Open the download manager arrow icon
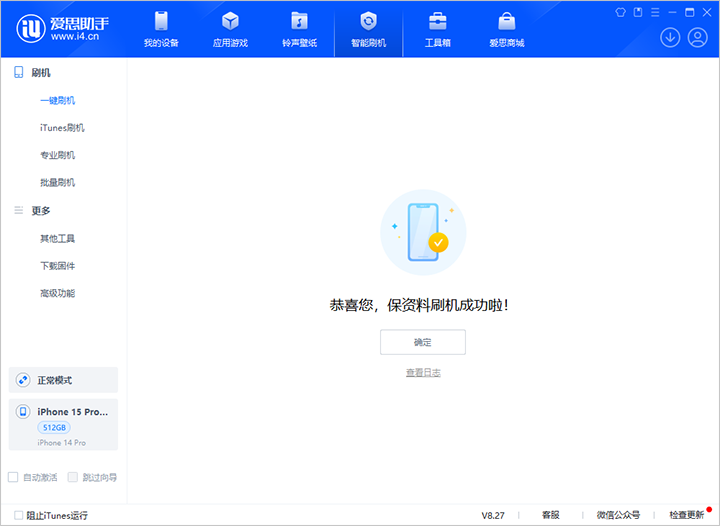 670,38
